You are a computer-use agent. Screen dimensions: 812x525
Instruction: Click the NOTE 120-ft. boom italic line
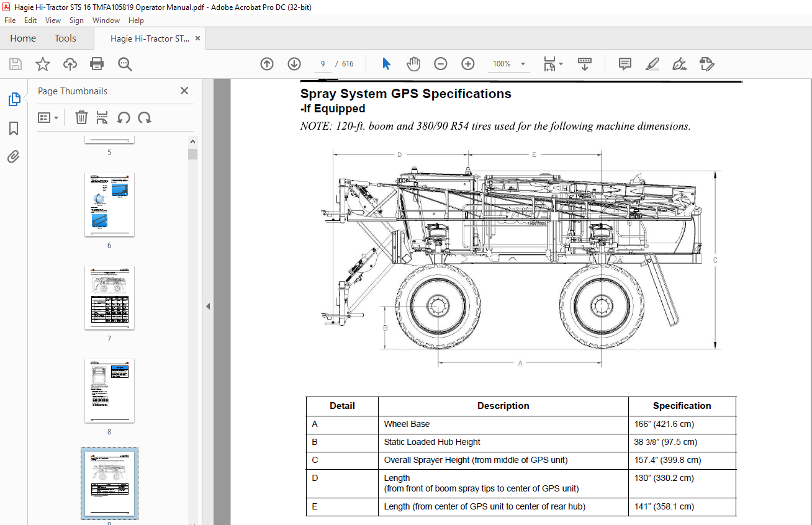(x=495, y=127)
